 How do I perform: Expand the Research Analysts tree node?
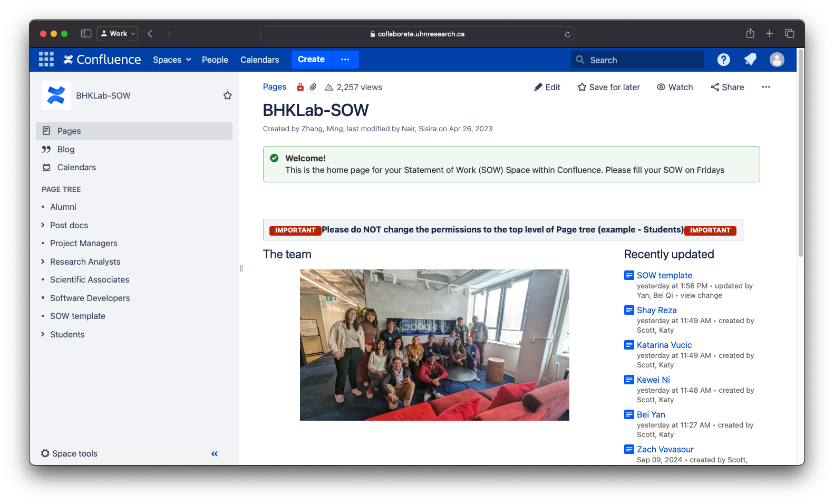(x=43, y=261)
